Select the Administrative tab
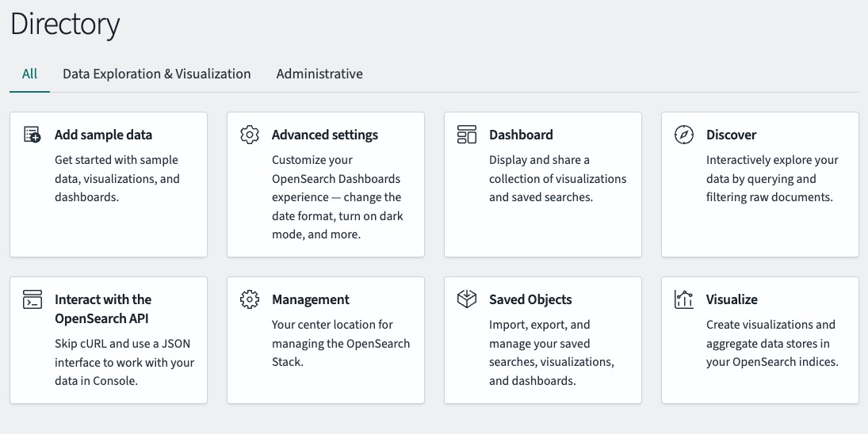 [x=319, y=74]
